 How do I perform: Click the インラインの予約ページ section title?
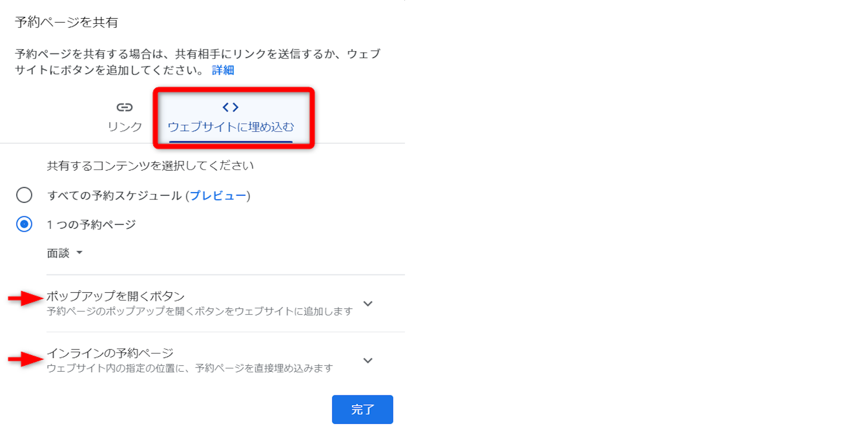point(110,353)
